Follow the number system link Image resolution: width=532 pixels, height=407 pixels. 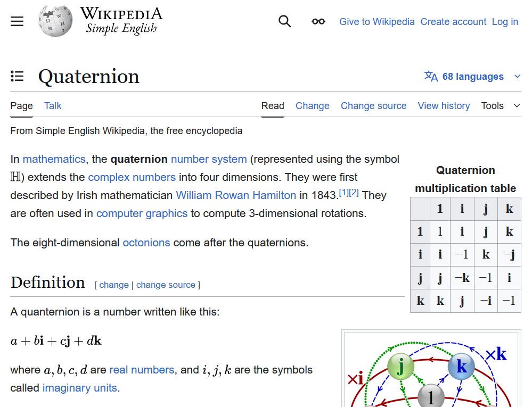coord(209,159)
